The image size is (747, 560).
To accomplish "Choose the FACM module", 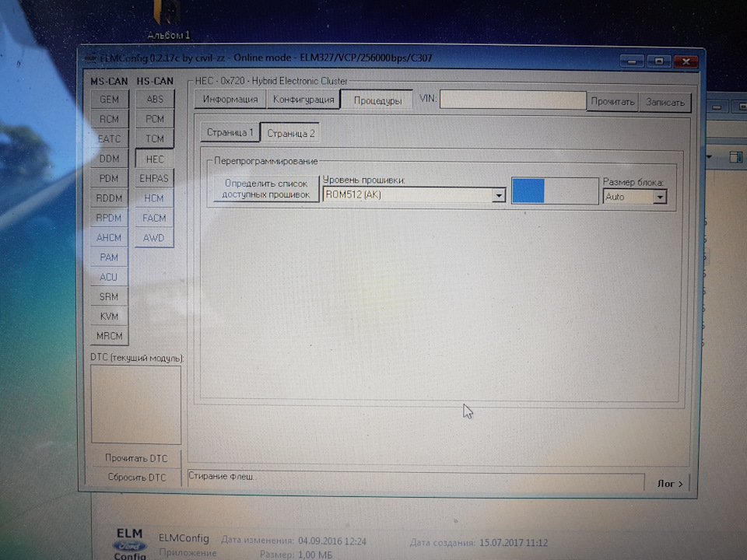I will tap(154, 218).
